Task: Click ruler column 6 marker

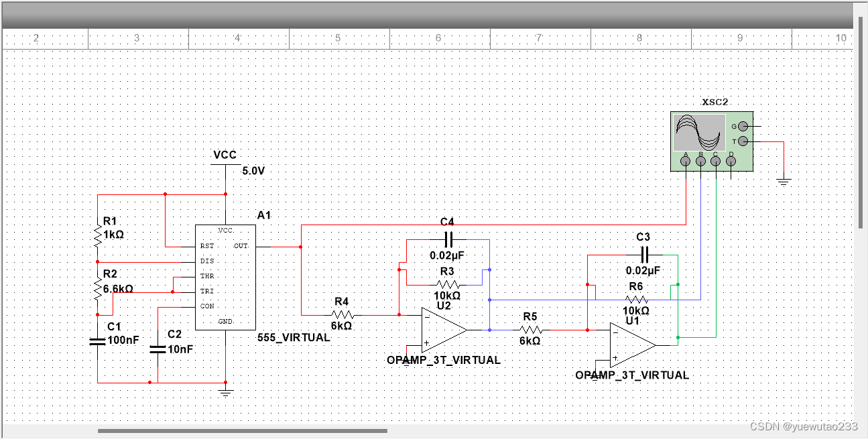Action: [x=438, y=39]
